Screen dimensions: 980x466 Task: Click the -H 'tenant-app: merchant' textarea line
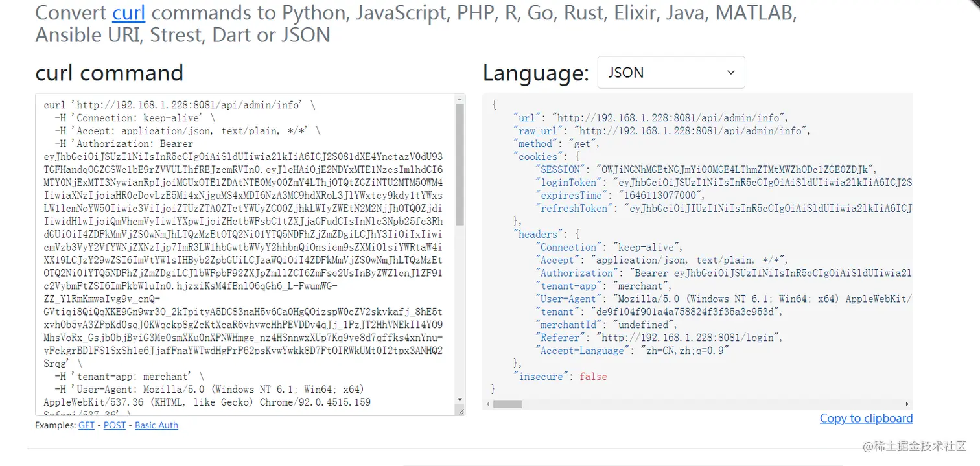(129, 377)
